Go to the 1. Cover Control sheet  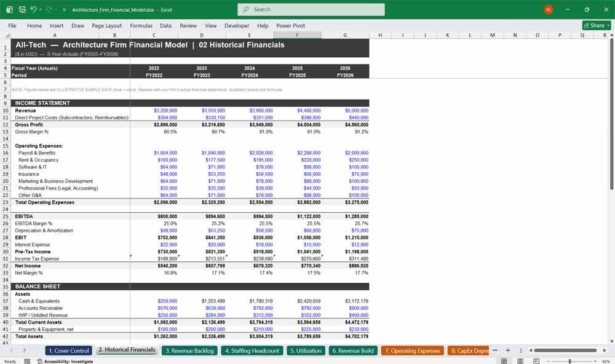[69, 350]
